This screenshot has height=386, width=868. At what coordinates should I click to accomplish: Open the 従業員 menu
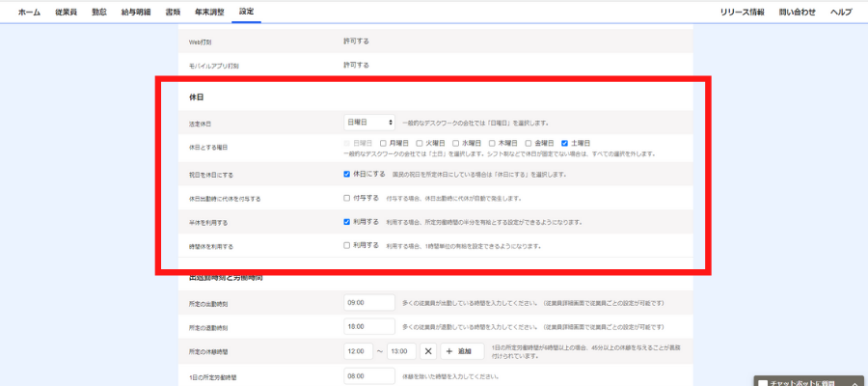66,12
